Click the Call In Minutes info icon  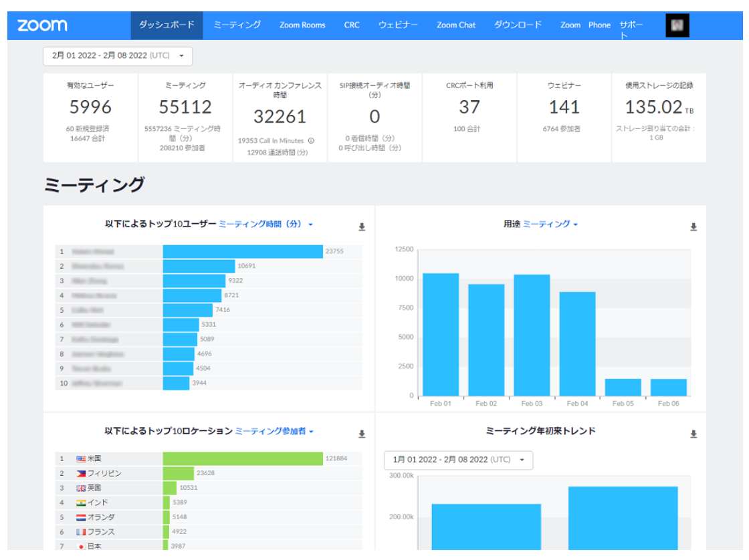[311, 141]
